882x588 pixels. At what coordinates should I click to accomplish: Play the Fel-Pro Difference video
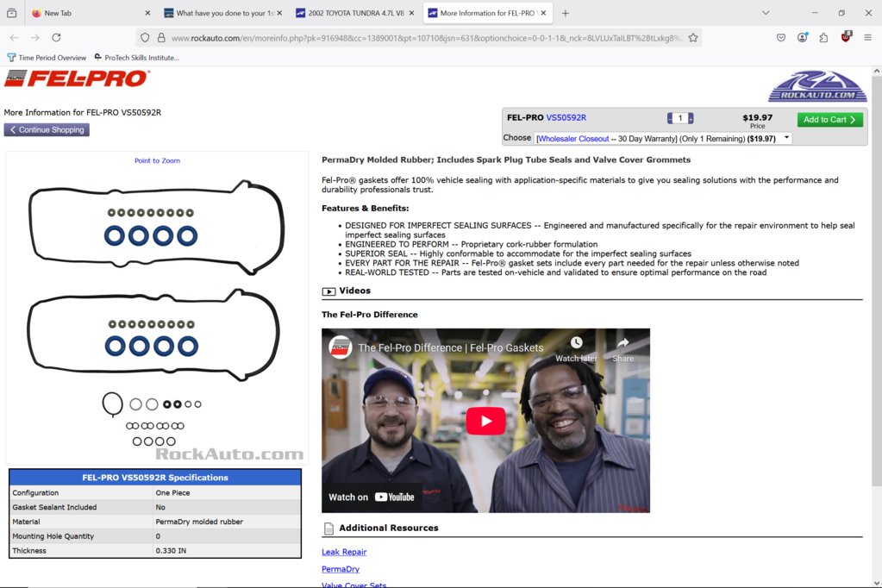point(485,421)
